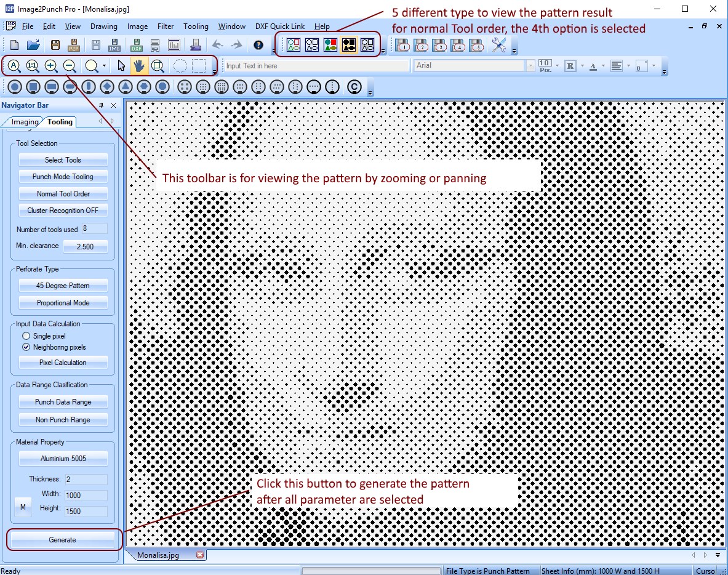Close the Monalisa.jpg tab with red X

point(200,555)
